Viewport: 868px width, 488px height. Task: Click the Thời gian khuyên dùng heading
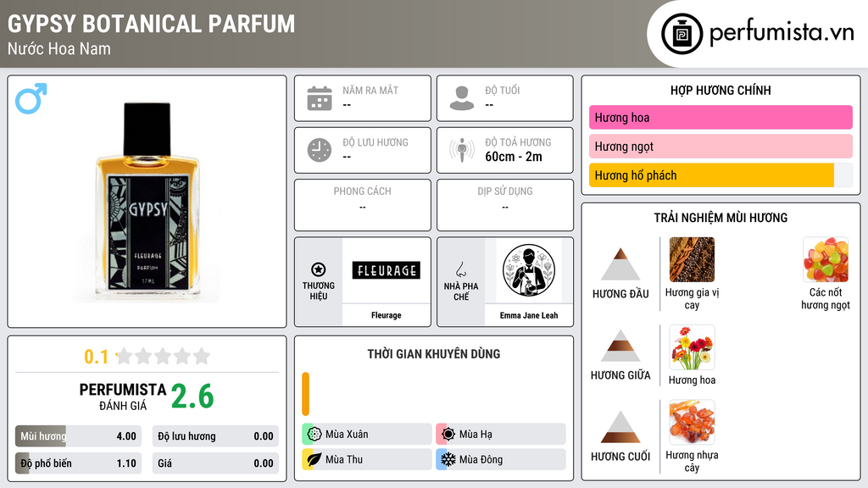click(x=434, y=353)
